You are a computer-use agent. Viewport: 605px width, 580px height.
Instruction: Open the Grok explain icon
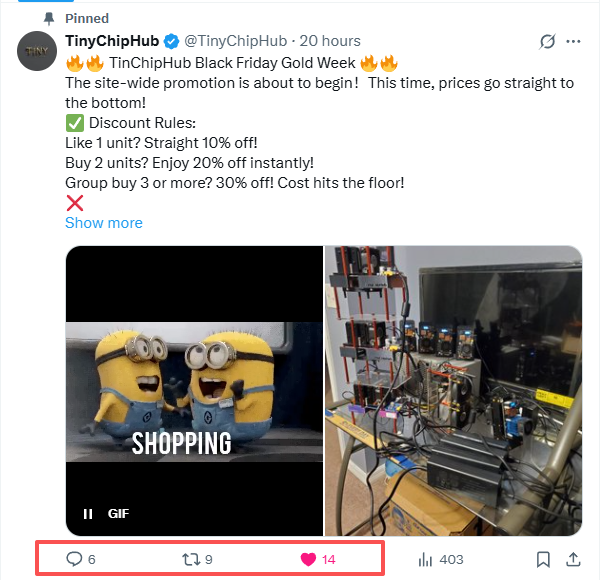click(x=546, y=42)
